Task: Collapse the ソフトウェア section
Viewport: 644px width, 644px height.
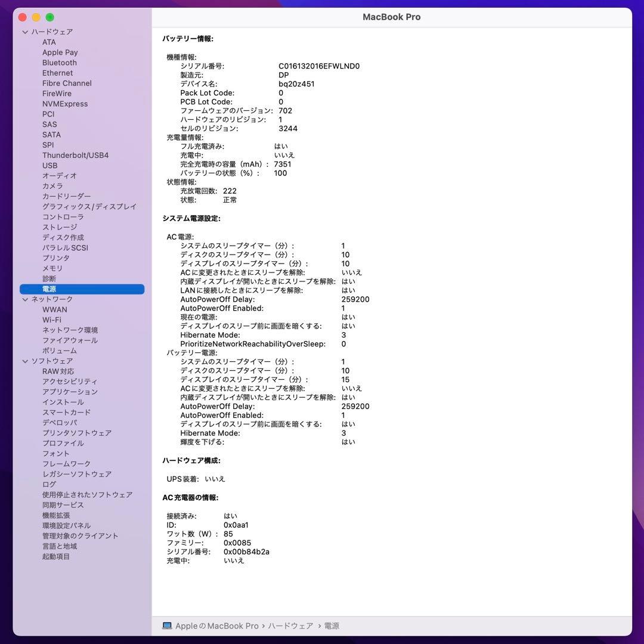Action: tap(25, 361)
